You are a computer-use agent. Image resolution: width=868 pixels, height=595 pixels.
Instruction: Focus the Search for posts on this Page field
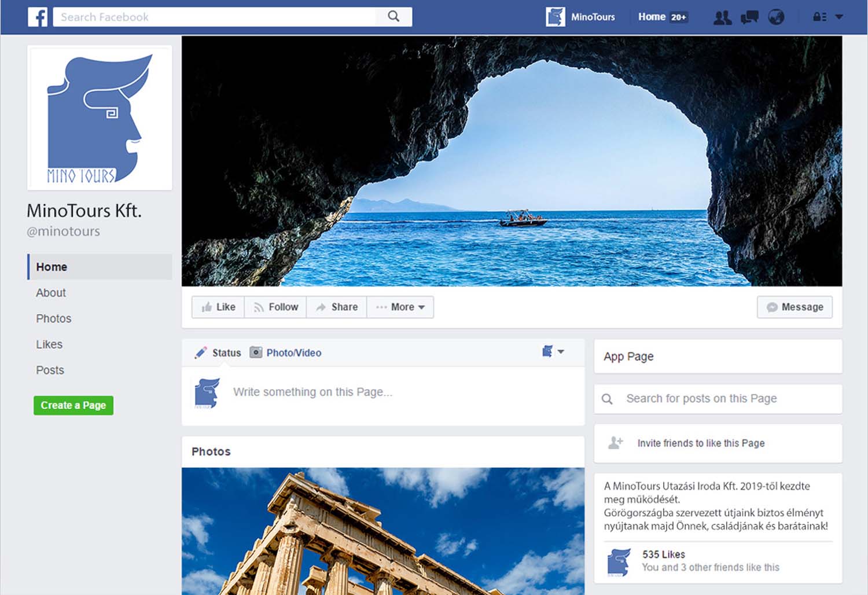point(718,399)
